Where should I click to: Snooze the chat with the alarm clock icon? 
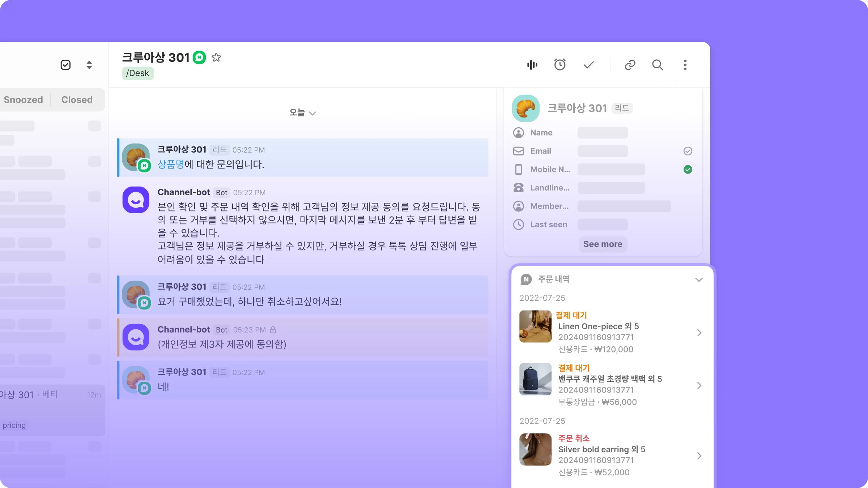(x=560, y=65)
